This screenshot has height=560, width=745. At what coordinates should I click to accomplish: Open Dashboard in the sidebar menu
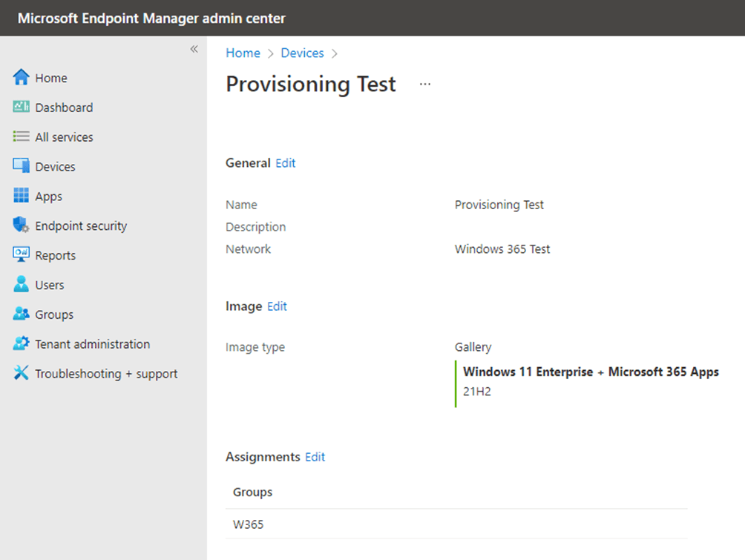pos(64,108)
